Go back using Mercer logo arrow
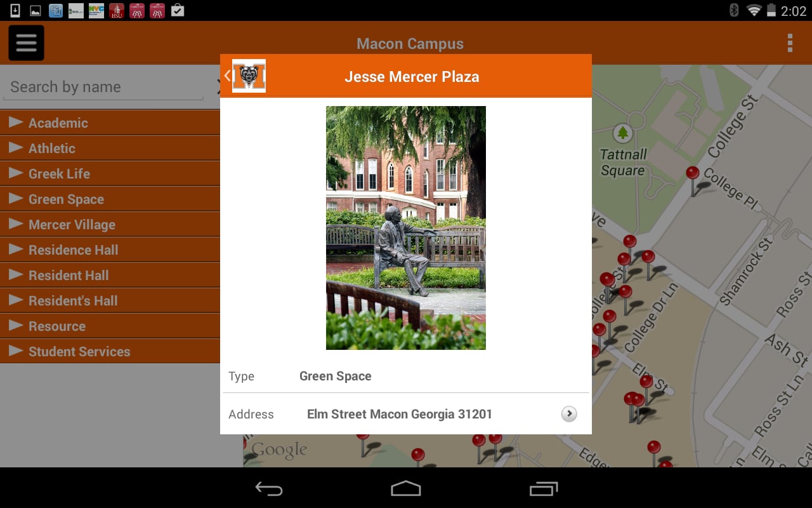The image size is (812, 508). pyautogui.click(x=245, y=76)
